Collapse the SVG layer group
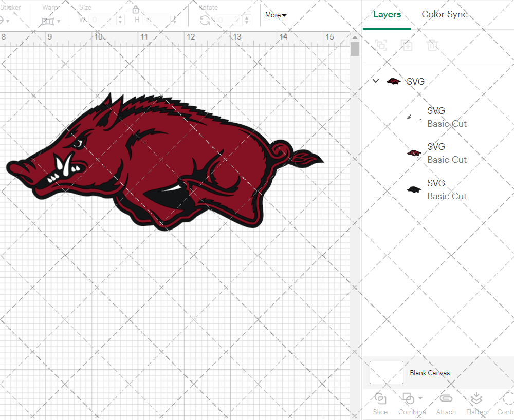The image size is (514, 420). (x=375, y=81)
